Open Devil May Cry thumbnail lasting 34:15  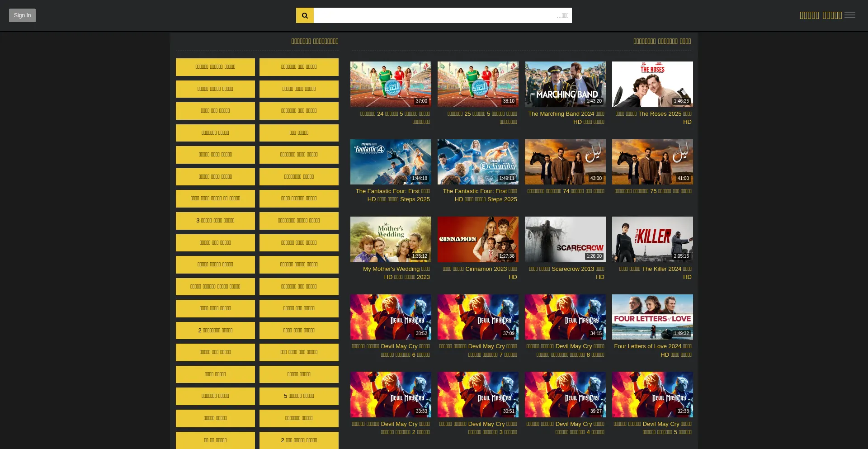coord(565,317)
